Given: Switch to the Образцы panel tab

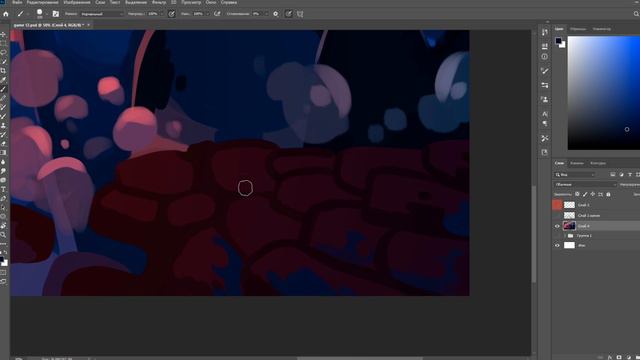Looking at the screenshot, I should click(578, 29).
